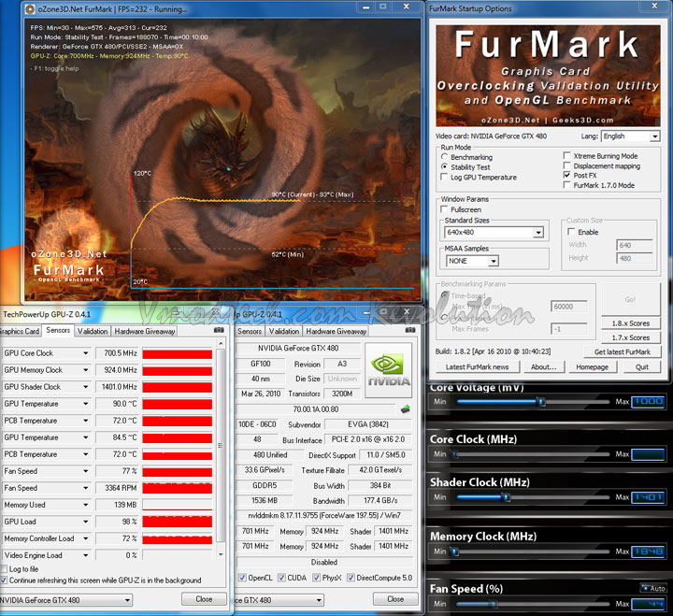Adjust Memory Clock slider handle
Image resolution: width=673 pixels, height=616 pixels.
point(454,552)
